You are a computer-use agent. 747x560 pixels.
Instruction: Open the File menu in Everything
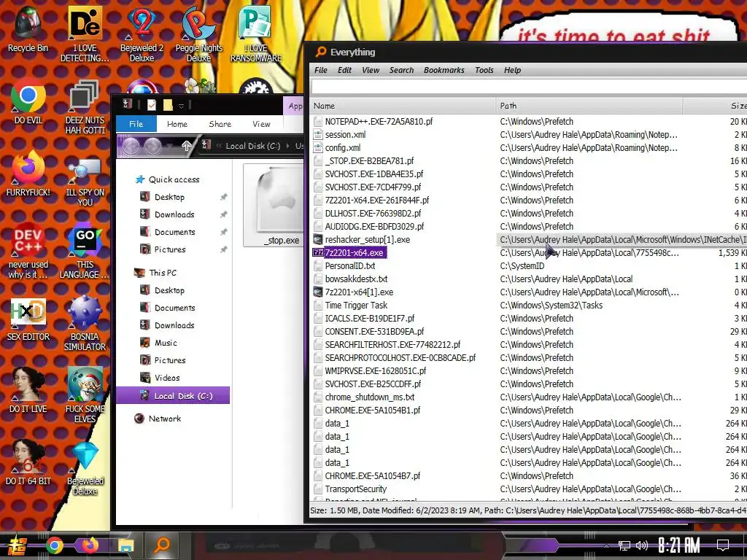[x=321, y=70]
